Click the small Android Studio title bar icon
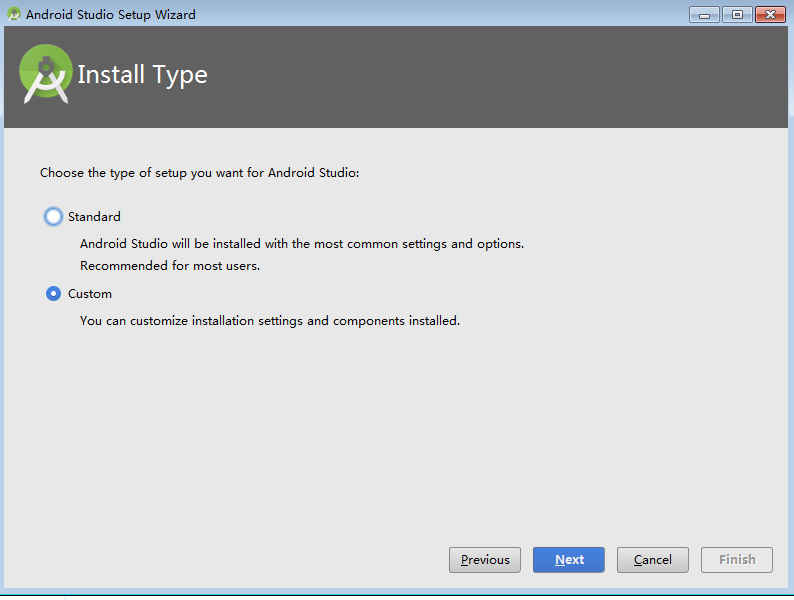 click(14, 15)
